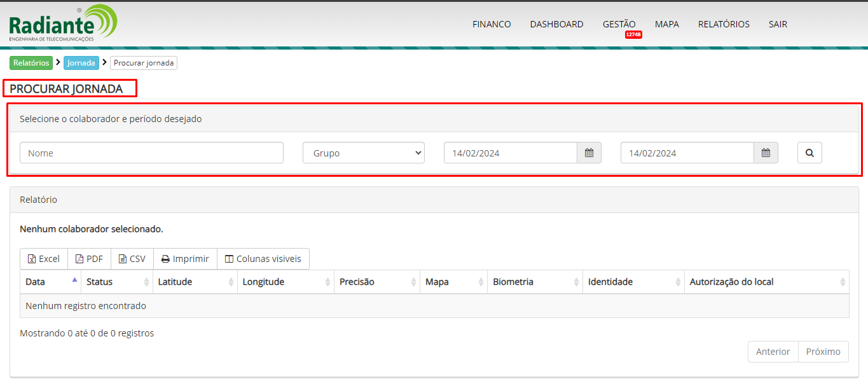Open calendar picker for end date

766,153
